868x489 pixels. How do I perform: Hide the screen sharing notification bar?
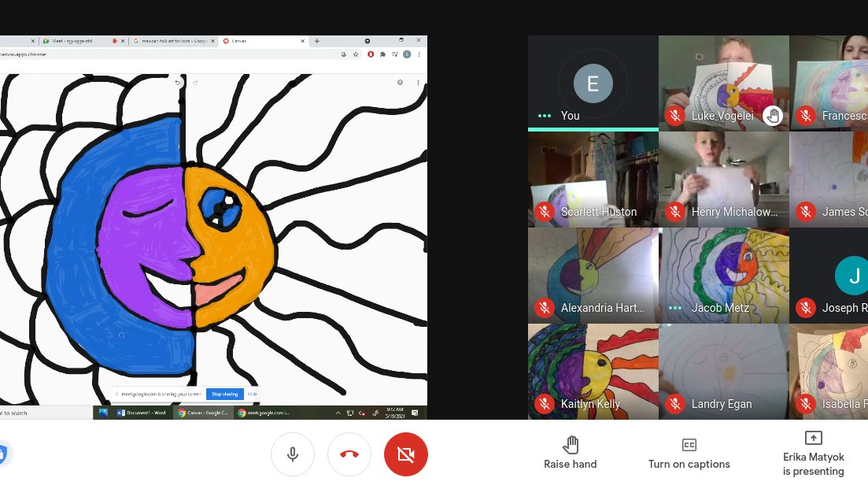coord(253,394)
